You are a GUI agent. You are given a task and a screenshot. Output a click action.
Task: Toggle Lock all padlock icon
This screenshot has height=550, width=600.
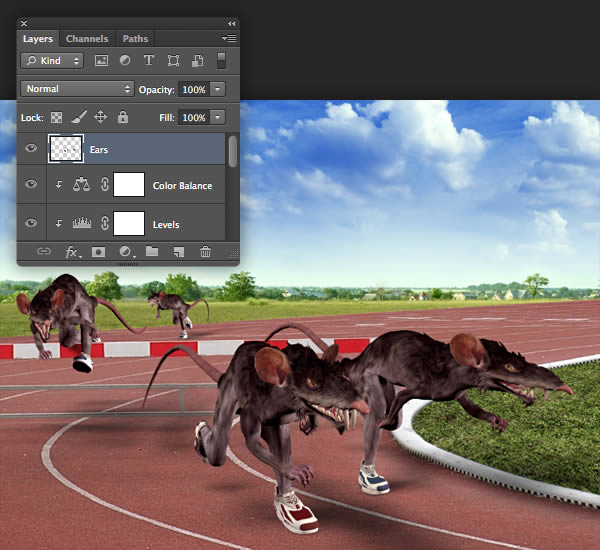tap(123, 117)
